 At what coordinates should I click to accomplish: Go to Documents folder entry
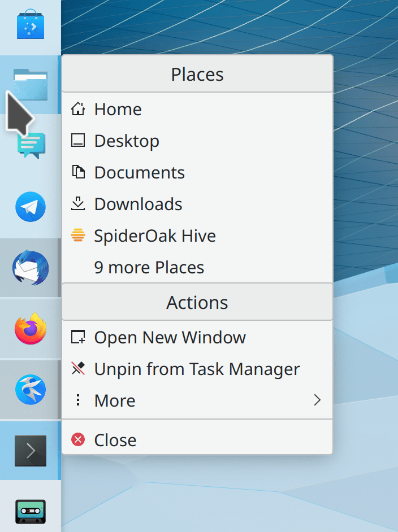pos(139,172)
